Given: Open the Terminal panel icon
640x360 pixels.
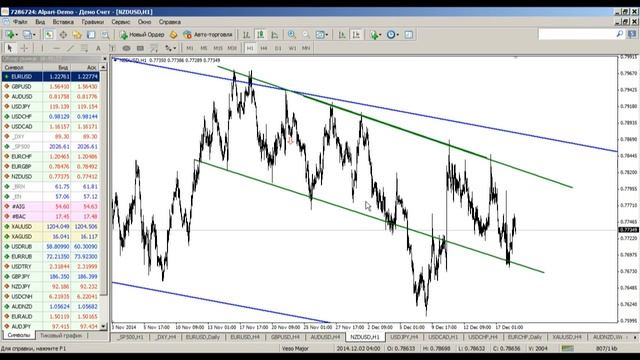Looking at the screenshot, I should 91,35.
